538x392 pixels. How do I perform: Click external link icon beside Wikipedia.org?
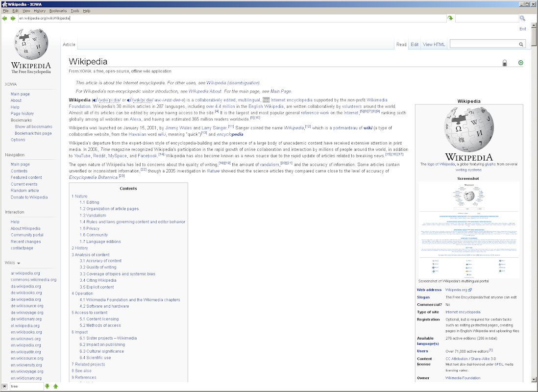tap(470, 290)
